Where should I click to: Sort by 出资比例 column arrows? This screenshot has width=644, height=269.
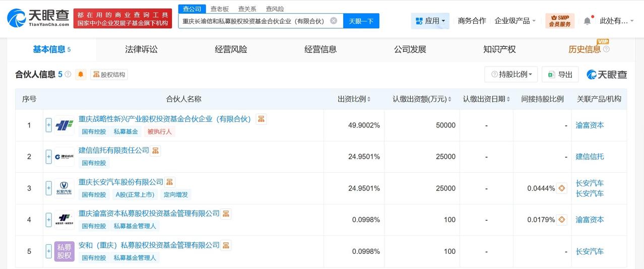click(369, 99)
